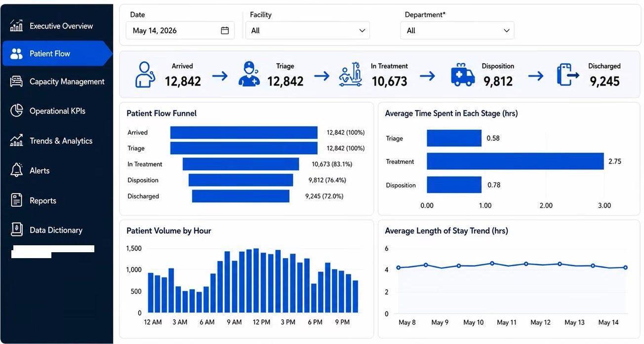This screenshot has height=344, width=644.
Task: Click the Capacity Management bed icon
Action: pyautogui.click(x=16, y=81)
